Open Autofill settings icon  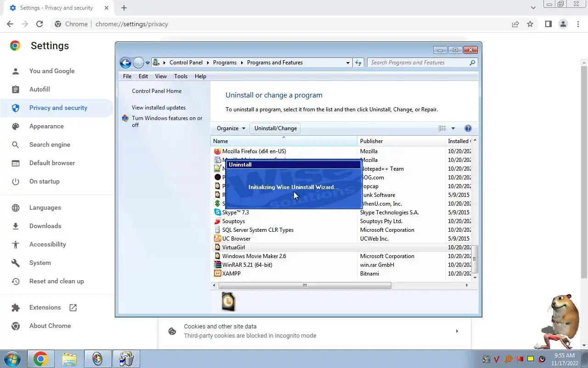tap(16, 89)
